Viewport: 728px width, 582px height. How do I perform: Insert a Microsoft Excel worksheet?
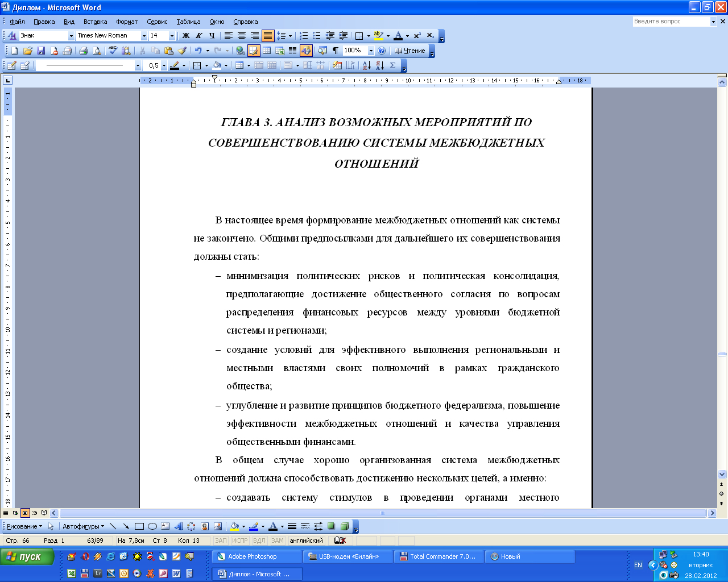click(280, 51)
